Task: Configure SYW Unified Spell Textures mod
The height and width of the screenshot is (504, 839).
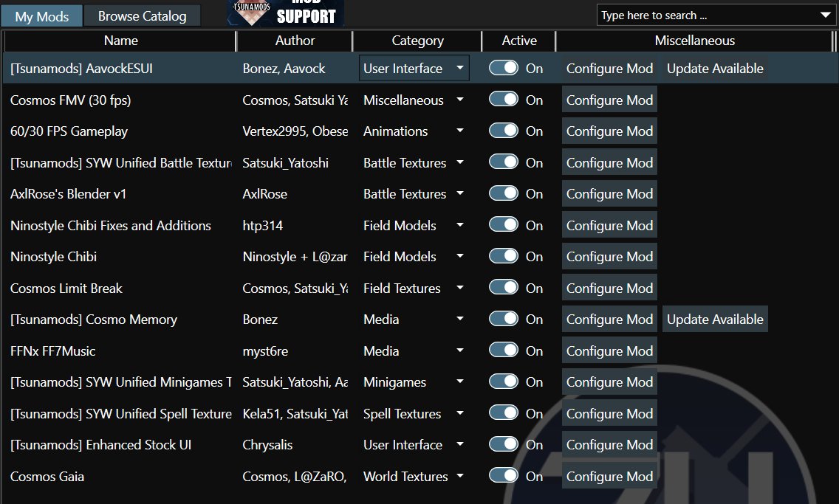Action: pos(609,413)
